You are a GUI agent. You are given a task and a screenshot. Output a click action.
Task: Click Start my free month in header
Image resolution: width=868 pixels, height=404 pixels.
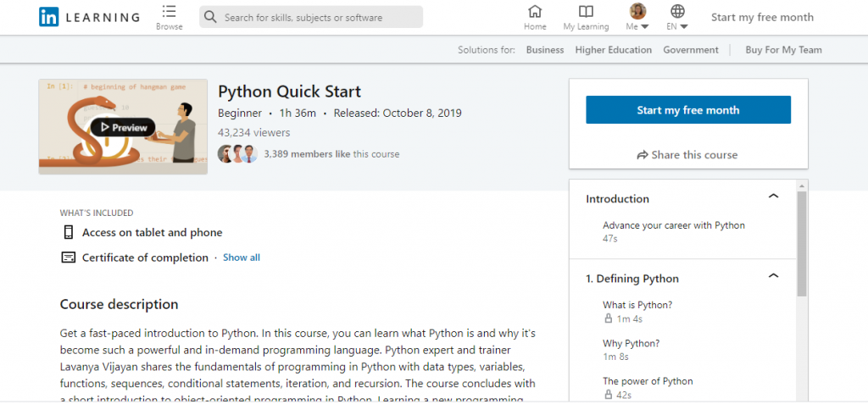point(762,17)
